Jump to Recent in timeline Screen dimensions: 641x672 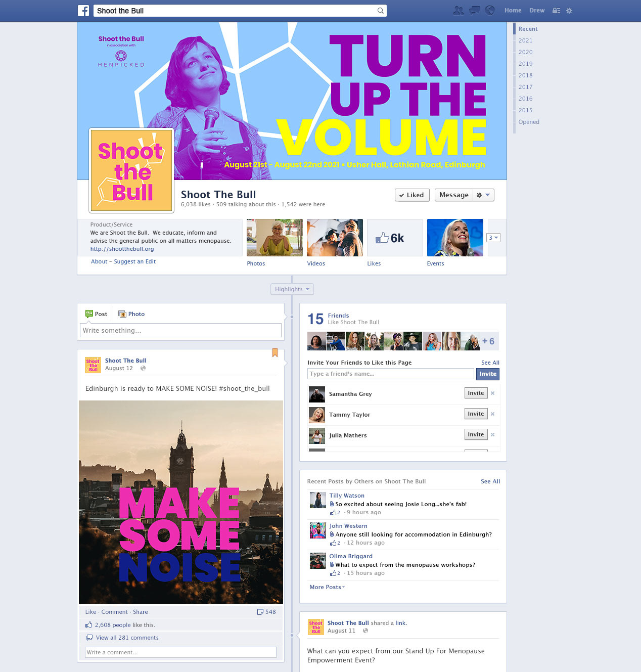point(528,29)
